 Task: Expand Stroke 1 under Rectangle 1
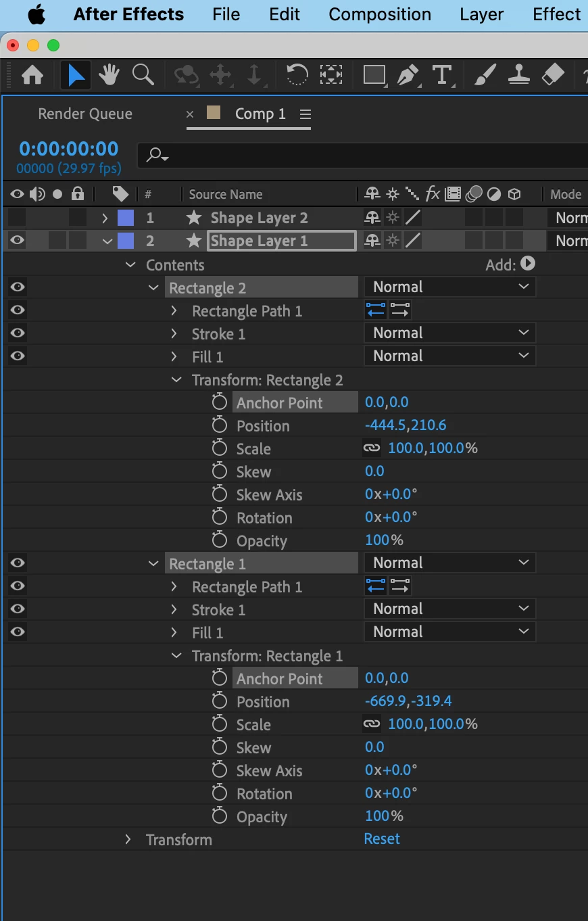[x=174, y=609]
